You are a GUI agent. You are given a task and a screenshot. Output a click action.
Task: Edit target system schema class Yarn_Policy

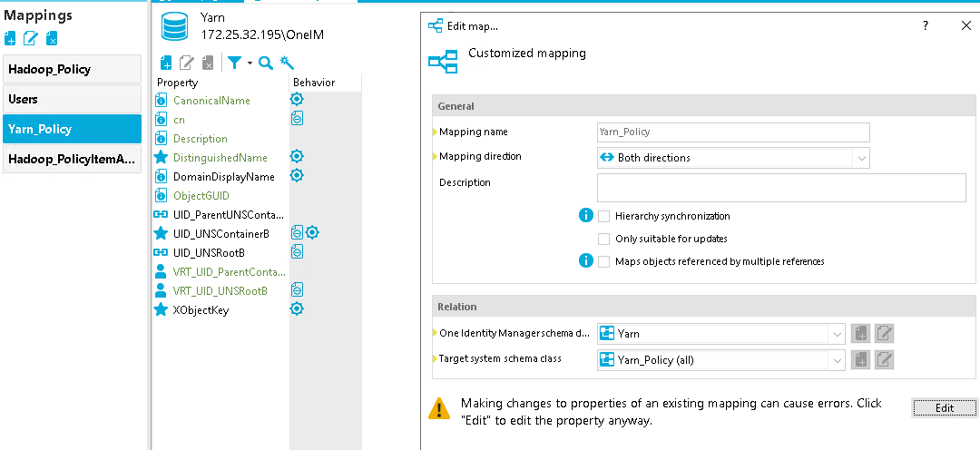point(884,359)
